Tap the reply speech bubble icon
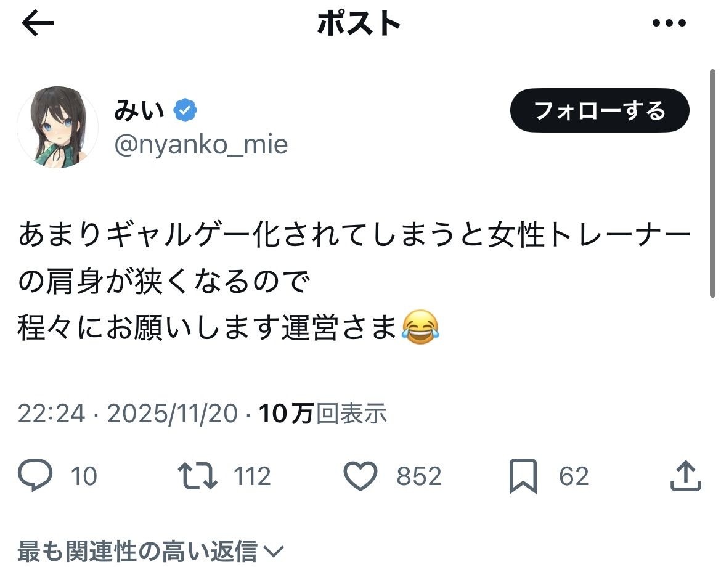 click(x=35, y=476)
